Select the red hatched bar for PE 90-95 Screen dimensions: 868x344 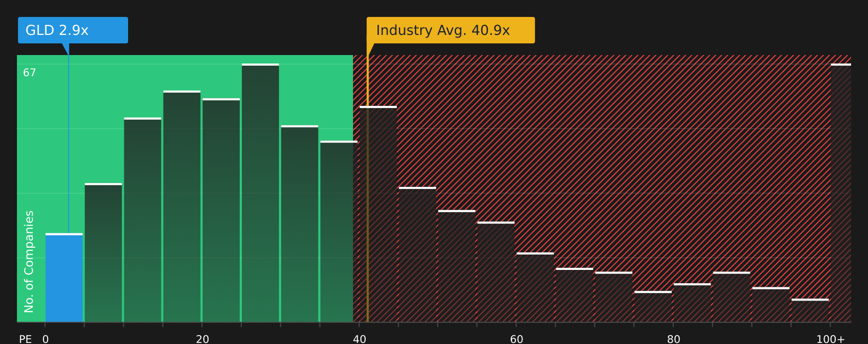(x=771, y=304)
